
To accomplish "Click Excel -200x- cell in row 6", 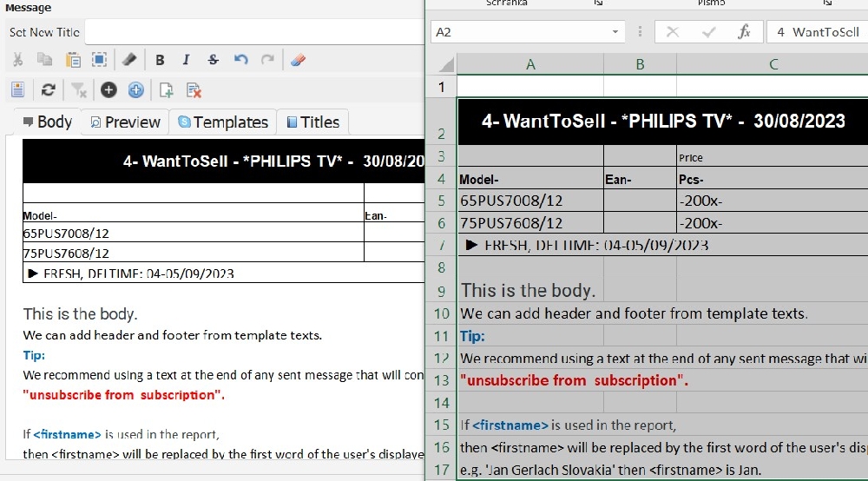I will [773, 222].
